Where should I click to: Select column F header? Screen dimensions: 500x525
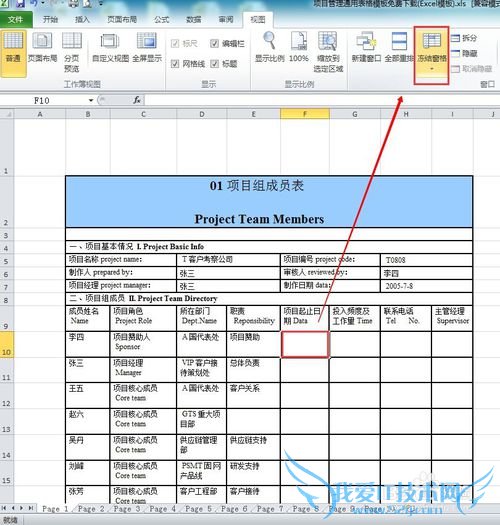tap(305, 114)
